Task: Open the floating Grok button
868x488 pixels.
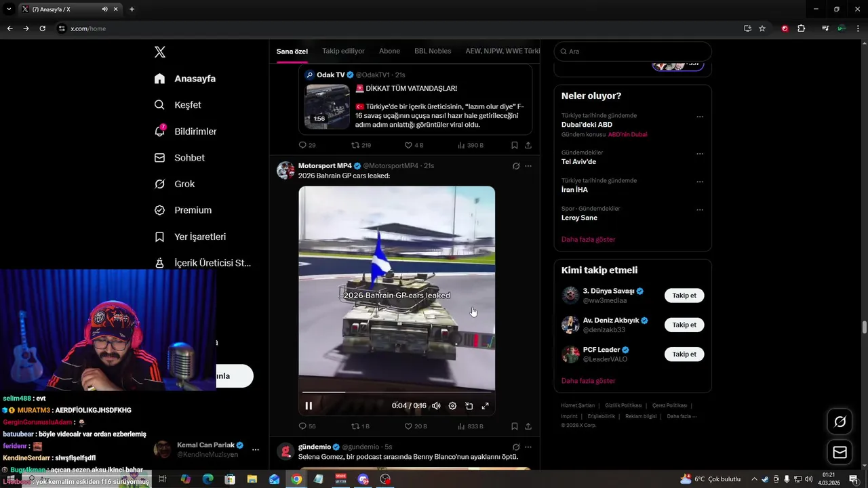Action: [840, 422]
